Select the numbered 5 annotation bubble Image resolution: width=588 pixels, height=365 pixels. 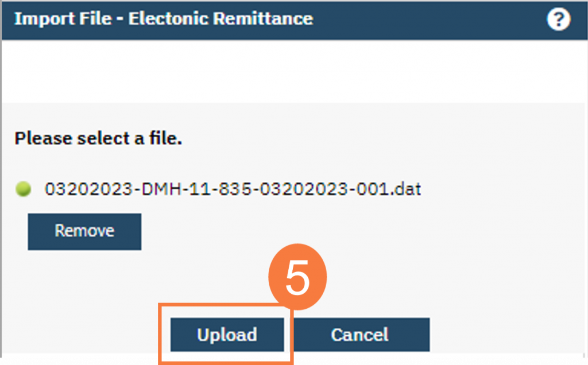pos(297,275)
